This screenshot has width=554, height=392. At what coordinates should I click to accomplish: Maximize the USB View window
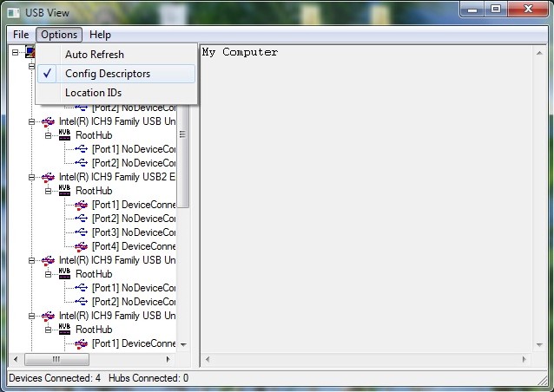496,10
